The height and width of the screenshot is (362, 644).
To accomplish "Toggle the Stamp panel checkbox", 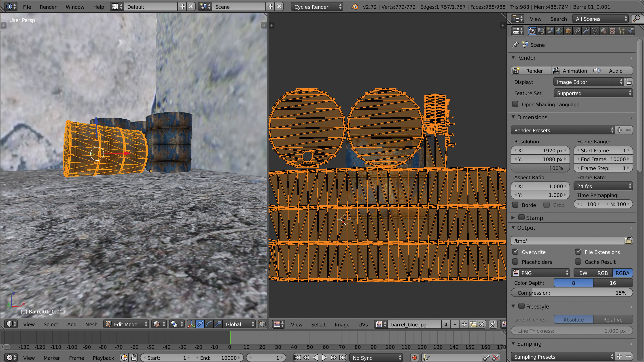I will tap(521, 217).
